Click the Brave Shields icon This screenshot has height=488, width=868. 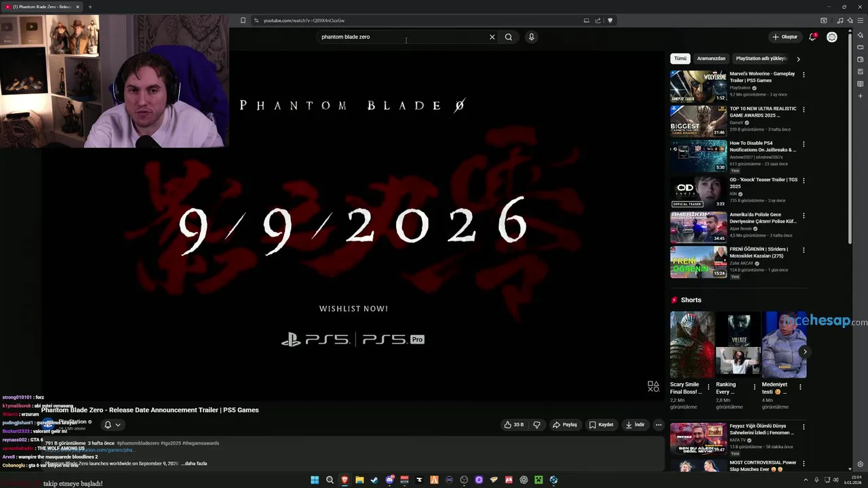point(610,20)
